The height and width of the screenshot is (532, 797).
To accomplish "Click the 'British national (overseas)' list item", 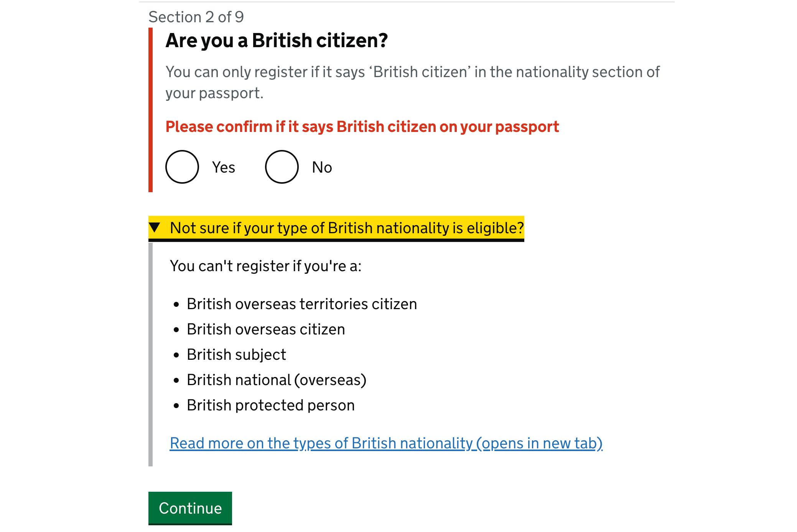I will 277,379.
